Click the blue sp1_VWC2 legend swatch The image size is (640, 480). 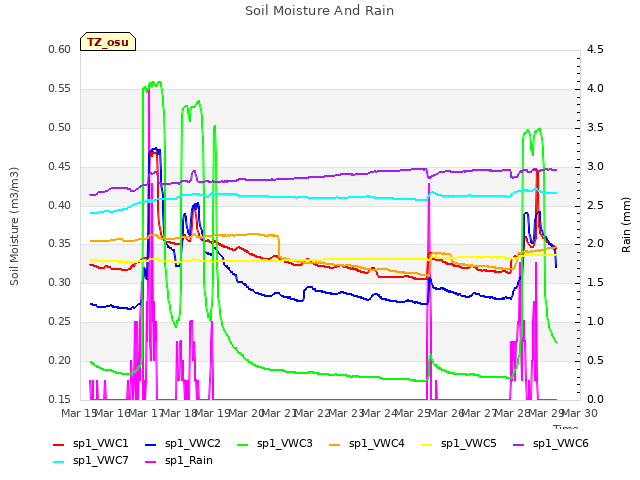[151, 445]
